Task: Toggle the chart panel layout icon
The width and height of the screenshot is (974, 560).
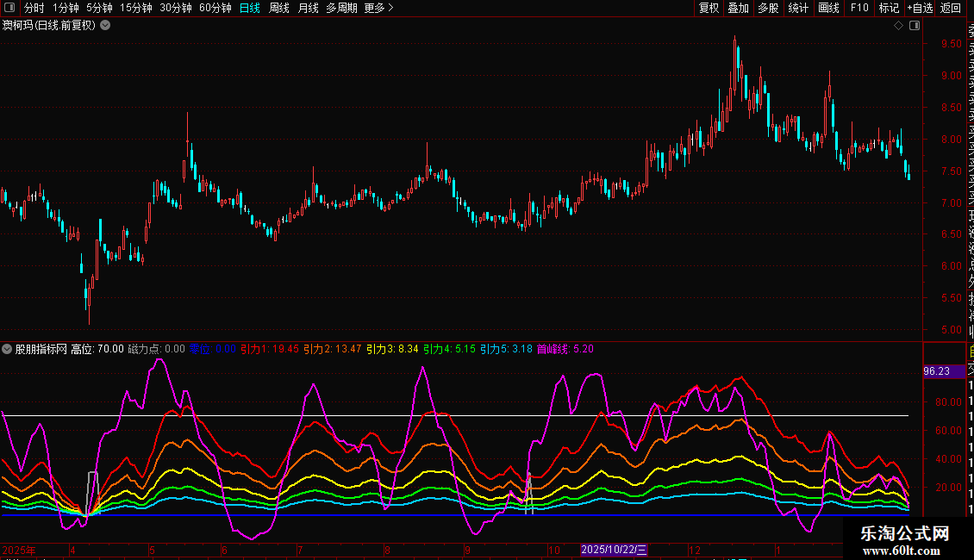Action: click(915, 26)
